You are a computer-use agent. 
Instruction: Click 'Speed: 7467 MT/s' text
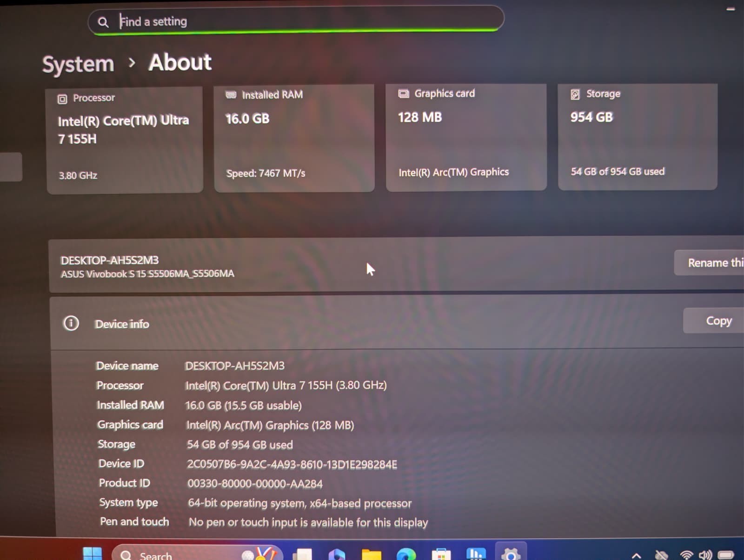point(266,173)
